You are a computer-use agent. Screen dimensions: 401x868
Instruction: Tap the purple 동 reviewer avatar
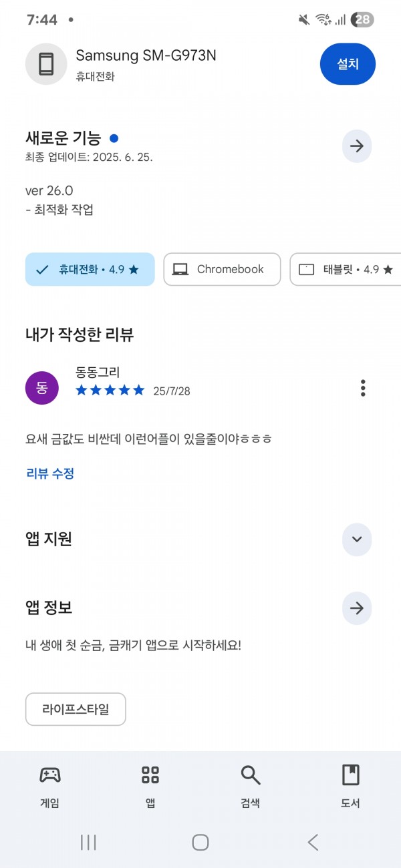42,388
